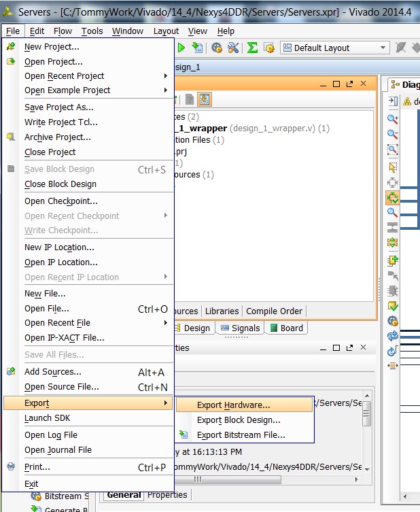Click the Bitstream Settings gear icon
This screenshot has height=512, width=420.
[x=36, y=496]
